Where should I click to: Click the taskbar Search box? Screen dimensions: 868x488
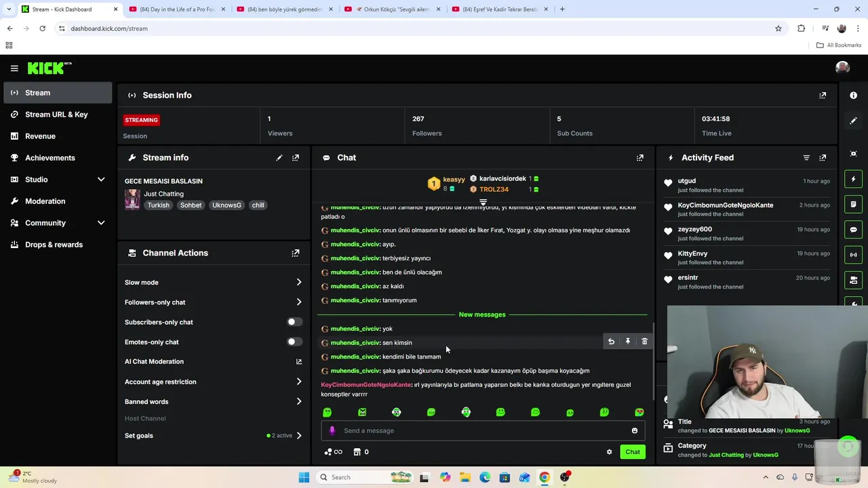pos(365,477)
